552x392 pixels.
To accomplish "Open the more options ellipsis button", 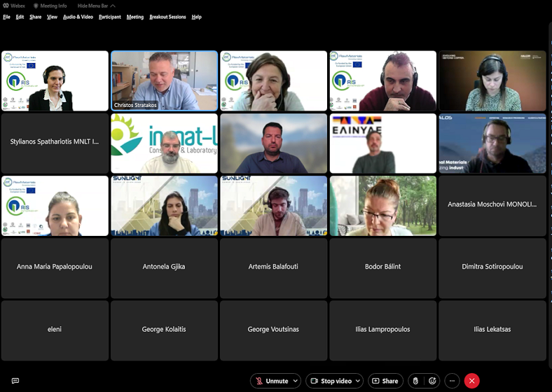I will (x=453, y=381).
